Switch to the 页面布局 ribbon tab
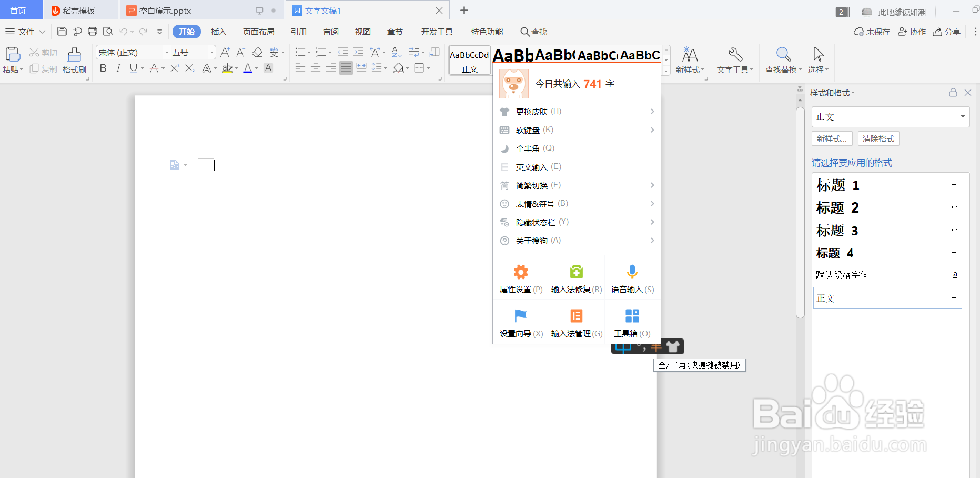This screenshot has width=980, height=478. (258, 32)
